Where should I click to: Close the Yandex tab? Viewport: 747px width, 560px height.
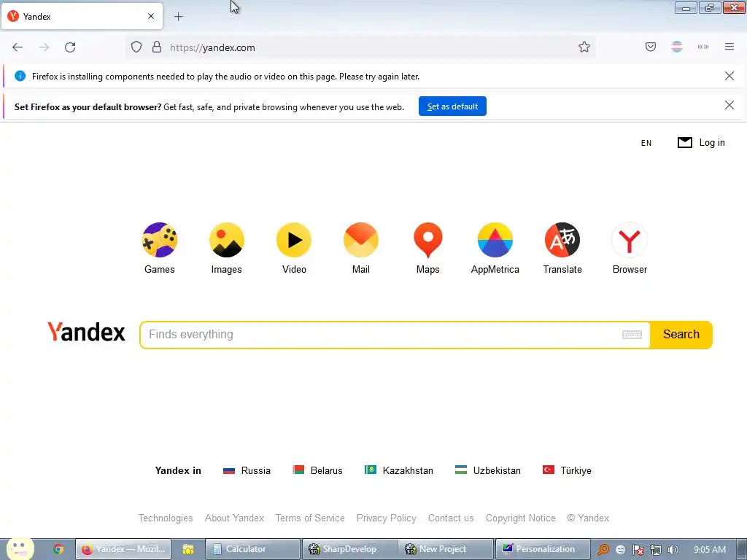coord(151,16)
